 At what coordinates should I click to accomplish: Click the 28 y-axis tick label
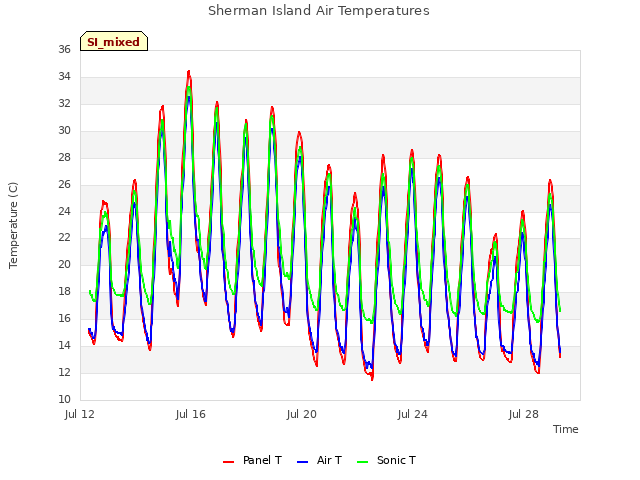(x=64, y=158)
